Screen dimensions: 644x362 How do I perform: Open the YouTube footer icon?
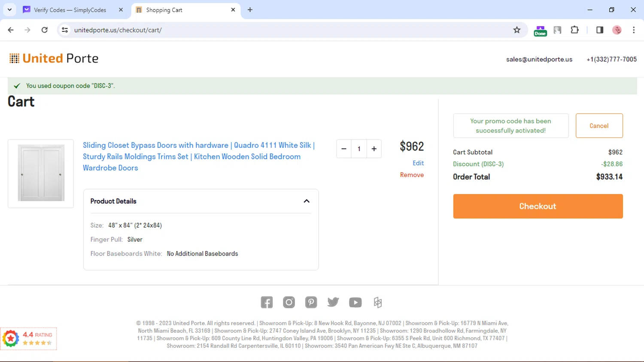pyautogui.click(x=355, y=302)
